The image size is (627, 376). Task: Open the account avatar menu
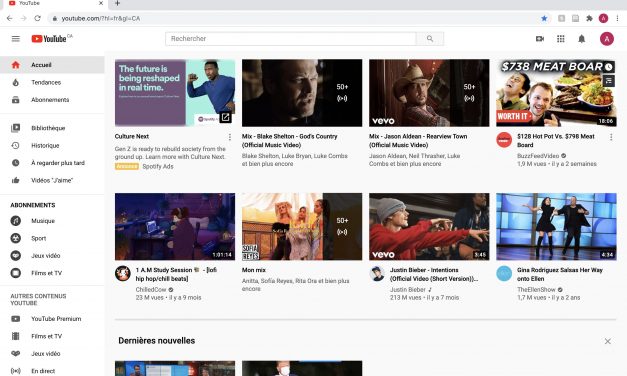click(x=607, y=39)
